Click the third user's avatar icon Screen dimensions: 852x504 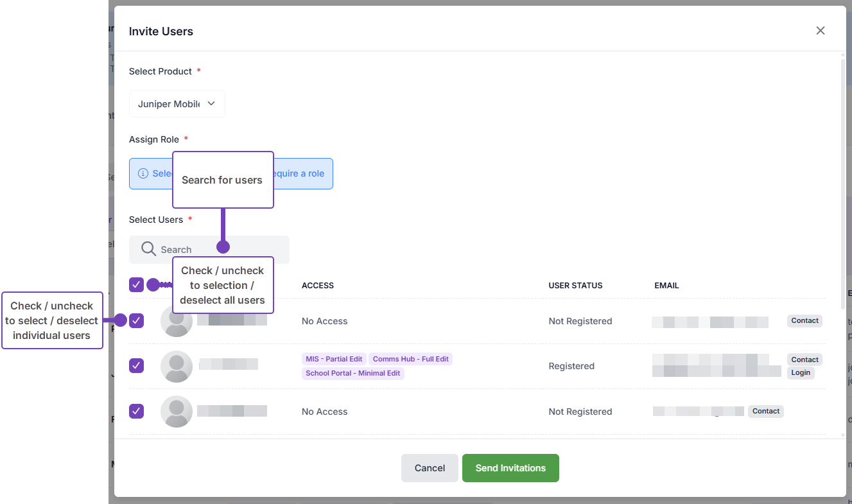(177, 412)
